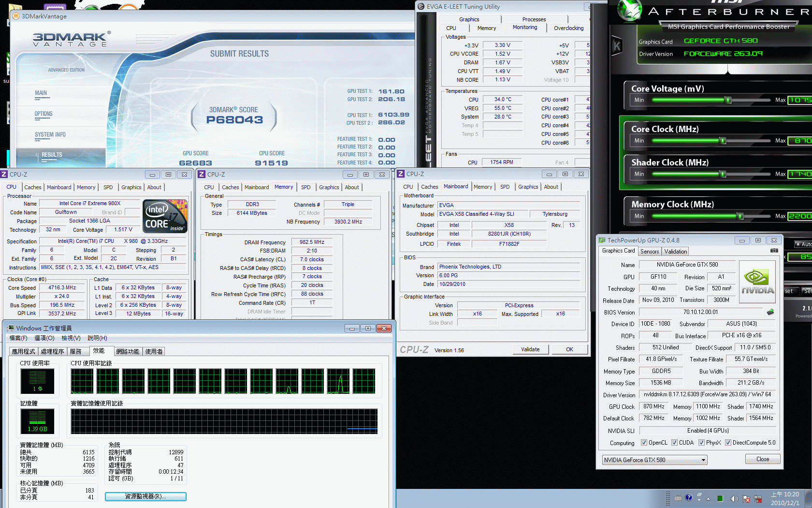Open the Action Center flag tray icon
Viewport: 812px width, 508px height.
(x=746, y=498)
